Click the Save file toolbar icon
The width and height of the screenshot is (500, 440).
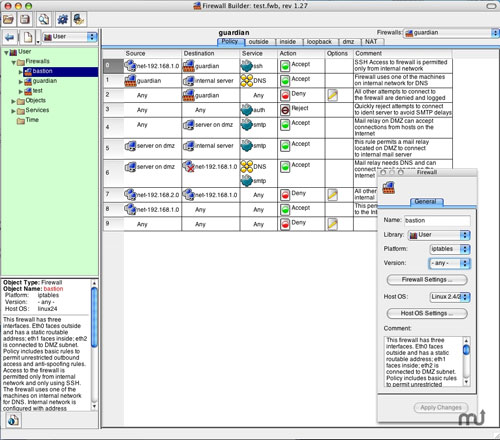(25, 19)
